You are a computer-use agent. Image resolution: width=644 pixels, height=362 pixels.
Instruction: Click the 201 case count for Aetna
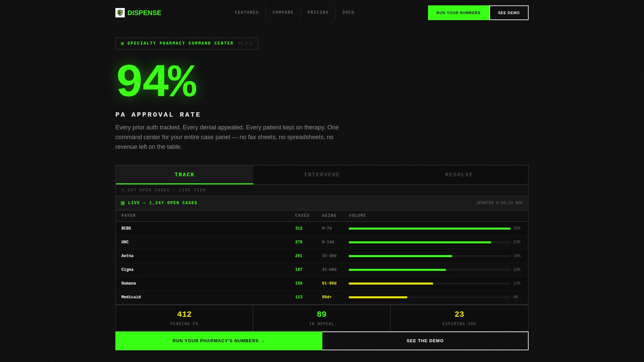coord(299,256)
